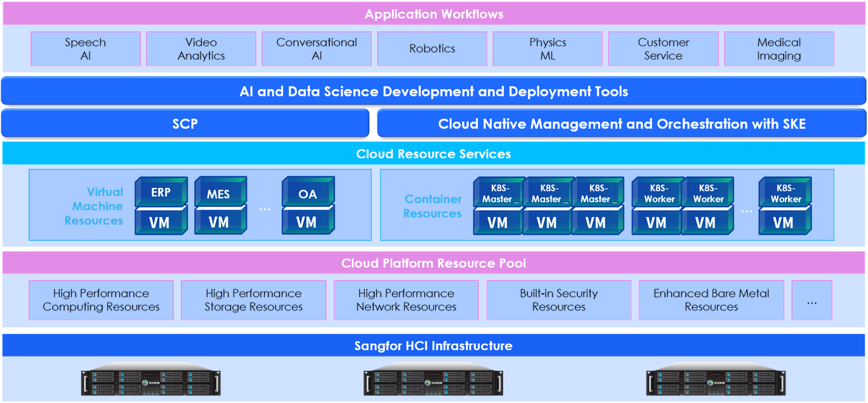This screenshot has width=868, height=403.
Task: Click the Cloud Platform Resource Pool header
Action: point(434,263)
